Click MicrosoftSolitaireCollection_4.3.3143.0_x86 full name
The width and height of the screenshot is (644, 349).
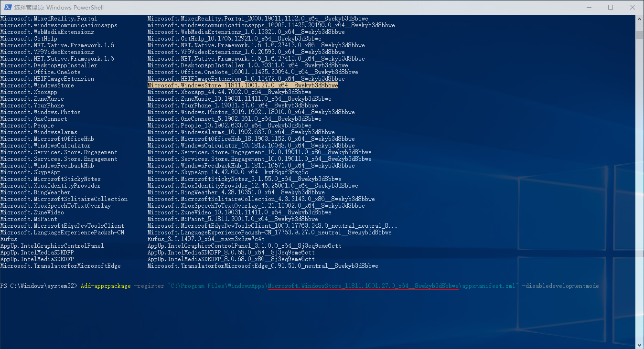pos(261,199)
